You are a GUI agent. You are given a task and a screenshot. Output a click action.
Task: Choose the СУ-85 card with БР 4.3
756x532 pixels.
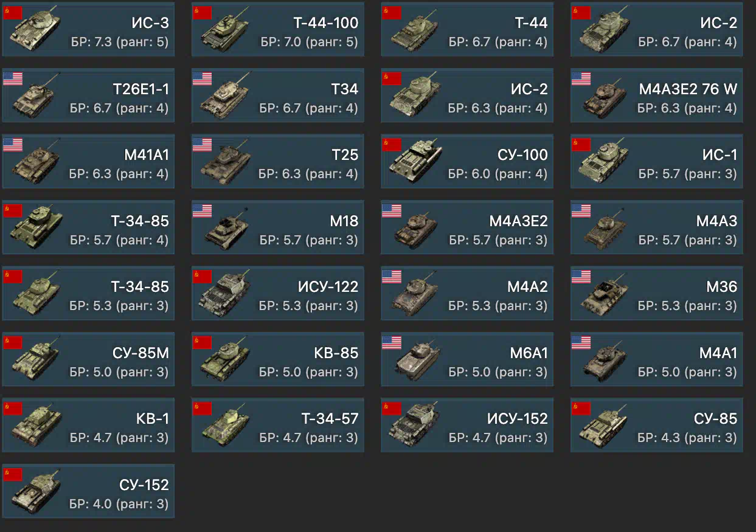pos(657,425)
